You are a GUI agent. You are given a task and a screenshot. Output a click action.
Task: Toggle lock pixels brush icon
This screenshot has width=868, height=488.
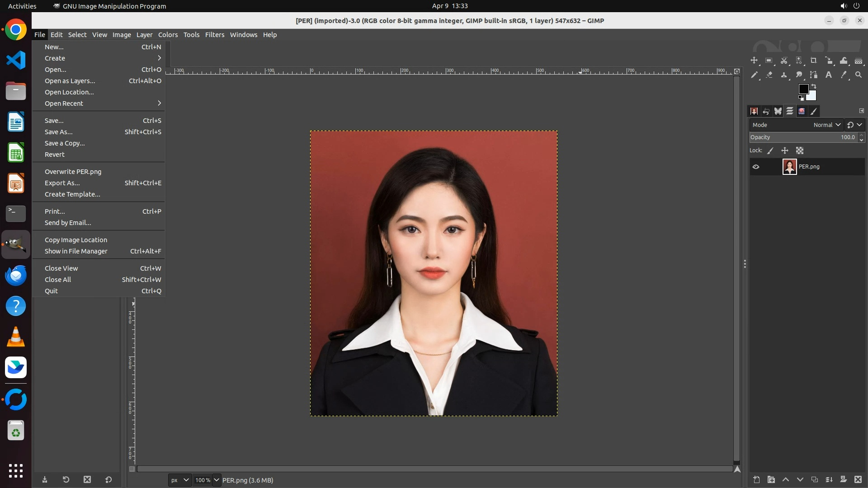(x=770, y=150)
